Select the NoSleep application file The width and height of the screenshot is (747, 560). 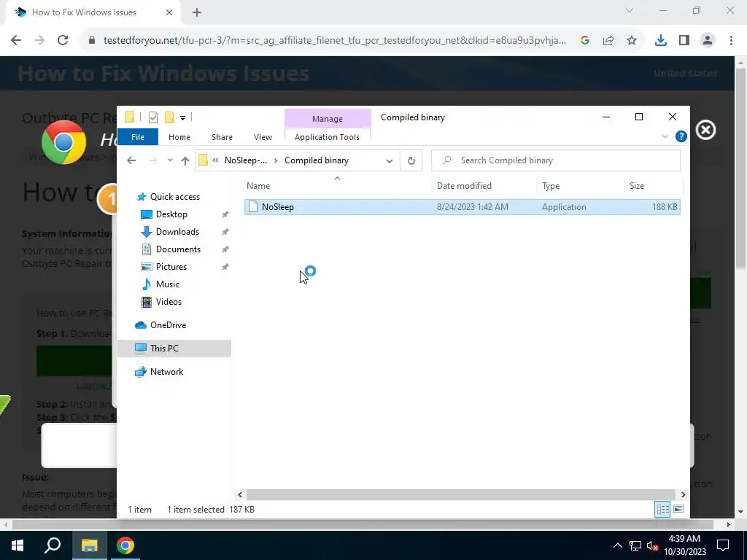(x=462, y=206)
